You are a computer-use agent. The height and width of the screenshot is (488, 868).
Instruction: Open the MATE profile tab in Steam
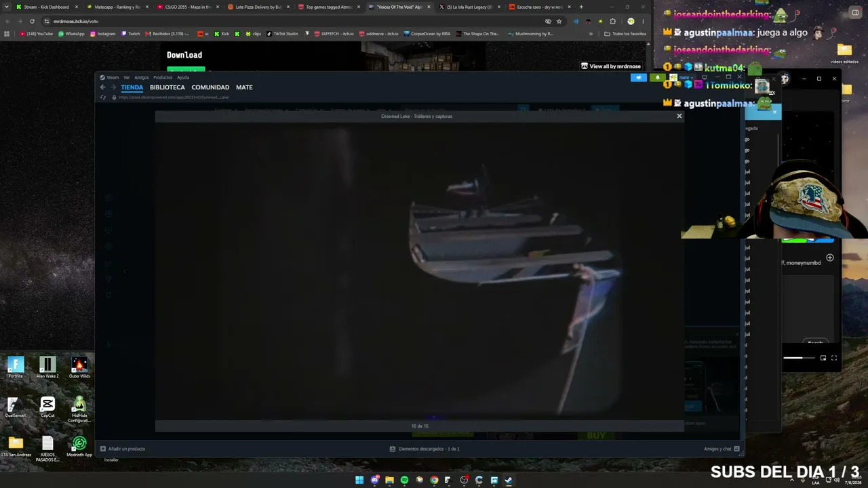pos(244,87)
